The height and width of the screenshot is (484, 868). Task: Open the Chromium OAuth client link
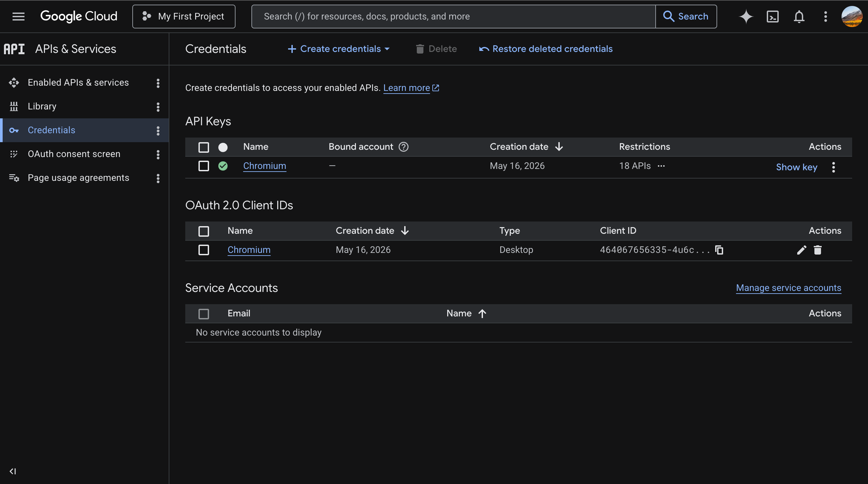pos(249,250)
